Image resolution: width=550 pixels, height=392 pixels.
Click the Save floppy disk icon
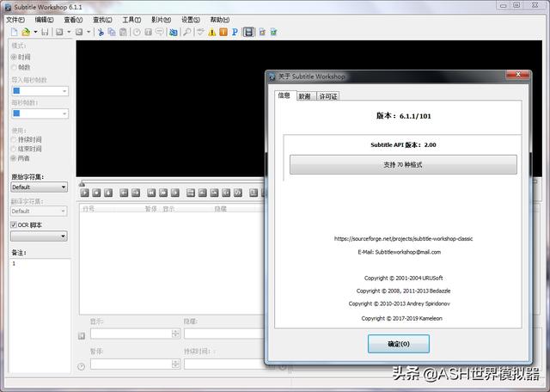click(45, 33)
